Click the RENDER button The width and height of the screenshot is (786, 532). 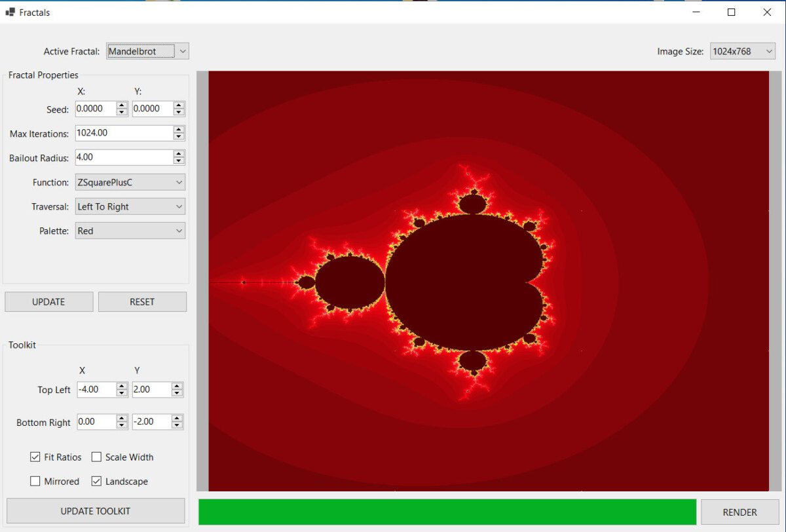pyautogui.click(x=740, y=512)
